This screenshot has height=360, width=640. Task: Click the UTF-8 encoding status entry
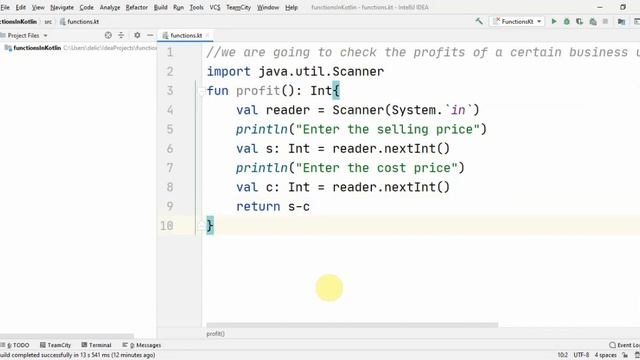point(581,355)
